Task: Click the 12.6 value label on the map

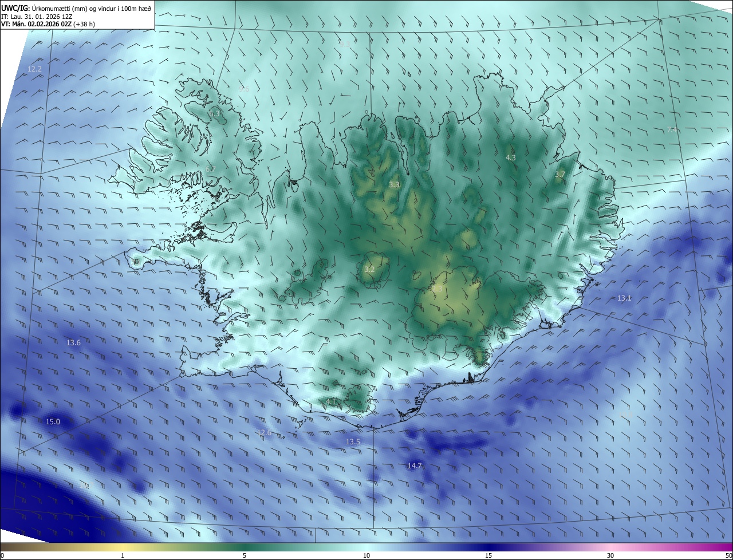Action: (264, 433)
